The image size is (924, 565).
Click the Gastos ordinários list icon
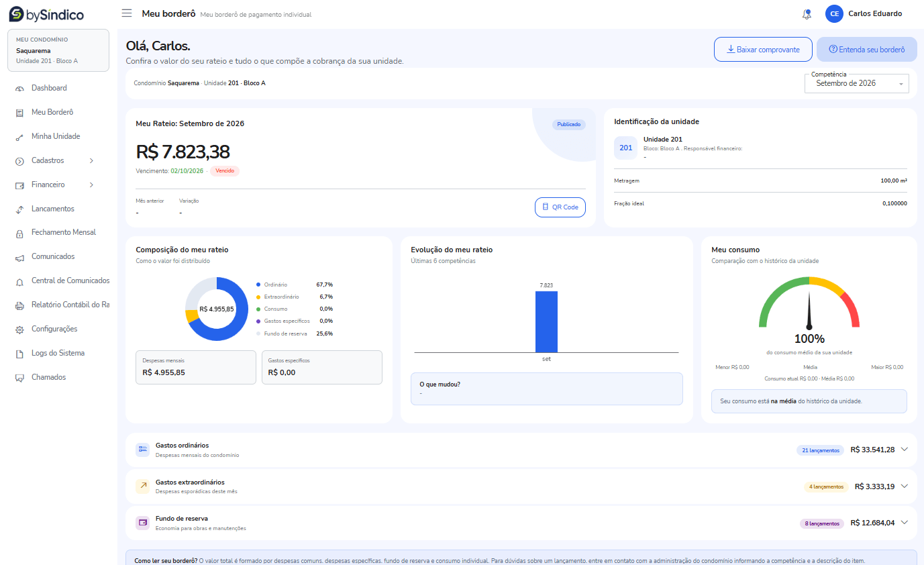click(142, 450)
